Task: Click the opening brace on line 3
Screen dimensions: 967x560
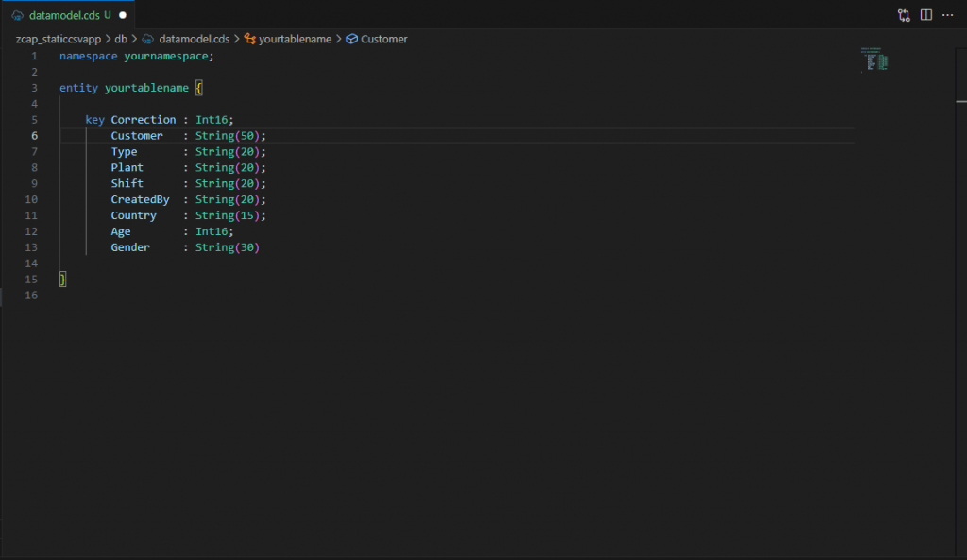Action: pos(198,88)
